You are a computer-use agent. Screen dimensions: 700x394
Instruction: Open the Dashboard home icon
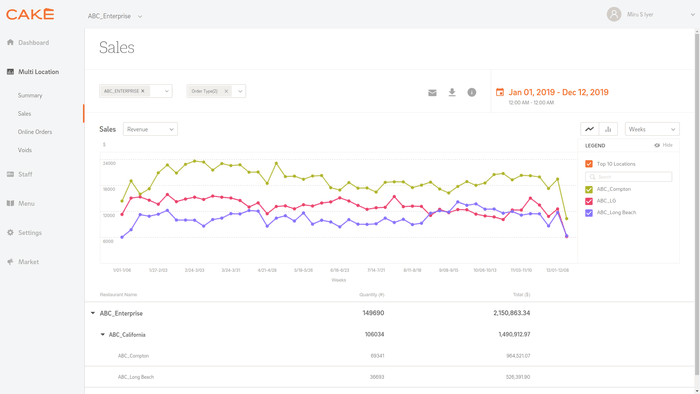click(x=10, y=42)
